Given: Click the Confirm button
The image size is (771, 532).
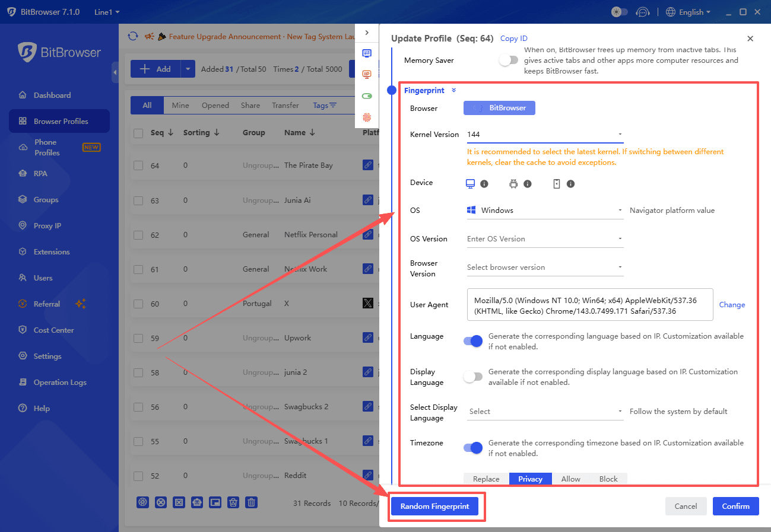Looking at the screenshot, I should point(736,506).
